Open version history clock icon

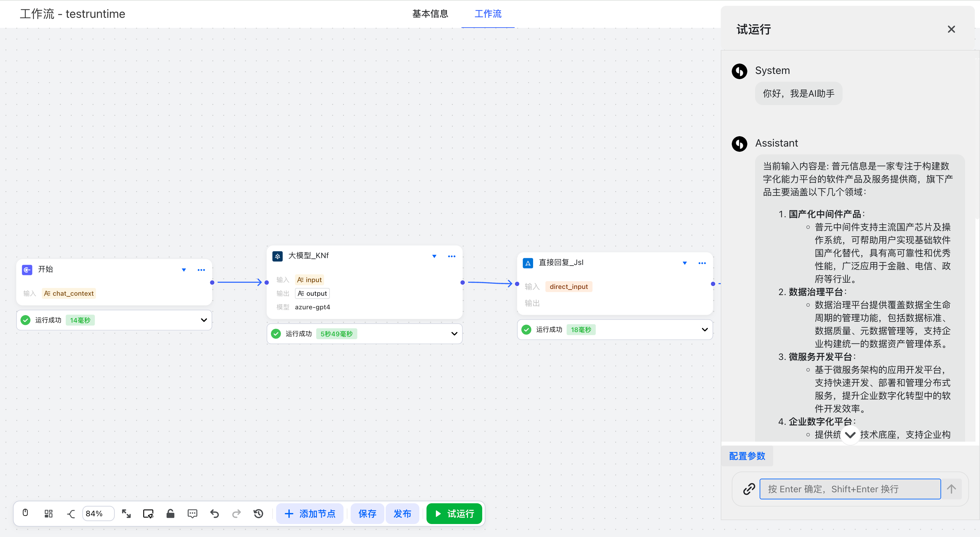click(258, 513)
